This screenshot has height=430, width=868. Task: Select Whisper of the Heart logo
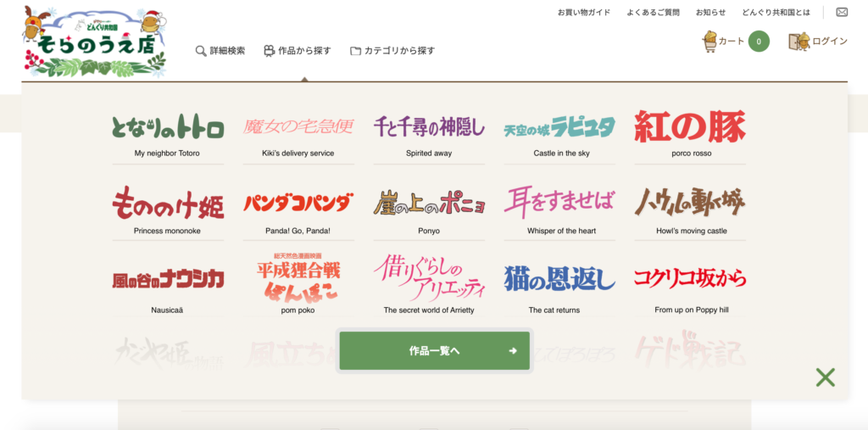point(559,203)
